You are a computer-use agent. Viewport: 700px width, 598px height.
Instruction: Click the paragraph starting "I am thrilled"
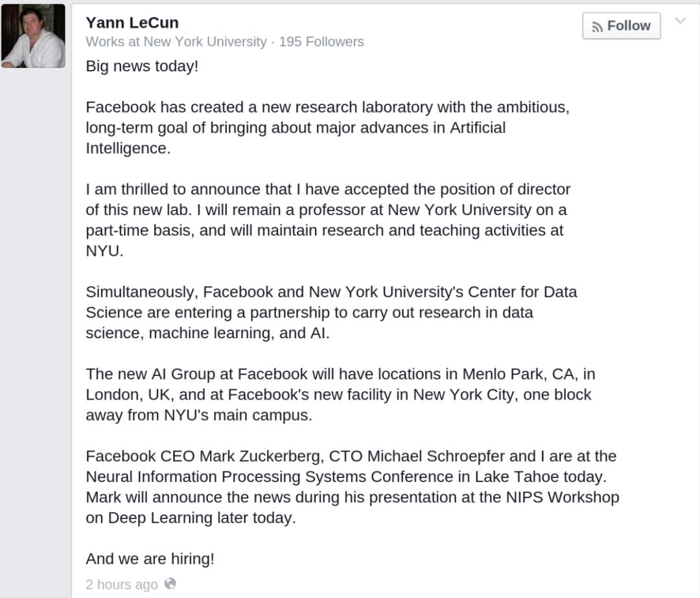[x=327, y=210]
